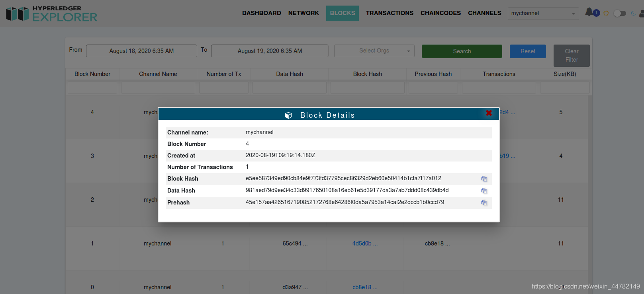The height and width of the screenshot is (294, 644).
Task: View the Channels page
Action: (485, 13)
